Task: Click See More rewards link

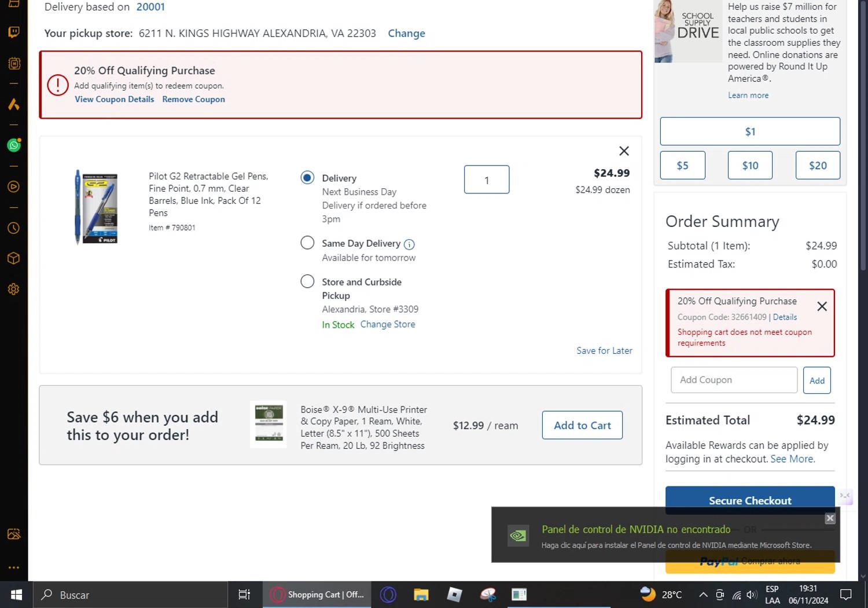Action: [x=793, y=459]
